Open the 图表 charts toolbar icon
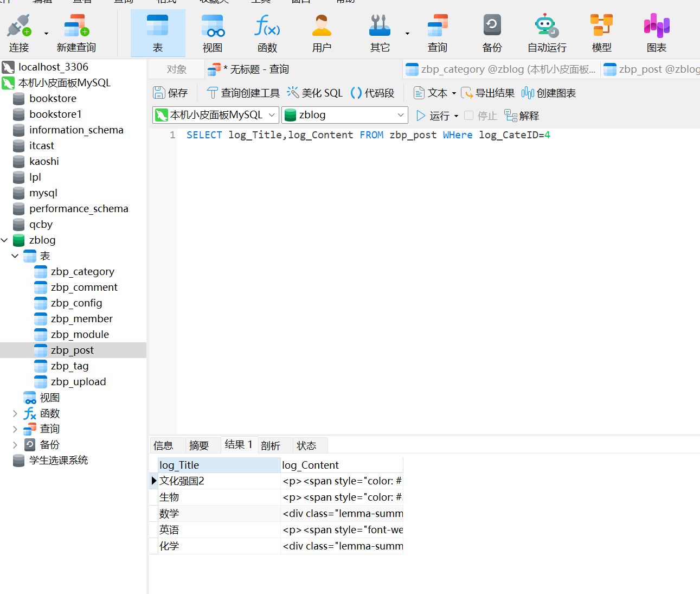700x594 pixels. (656, 33)
